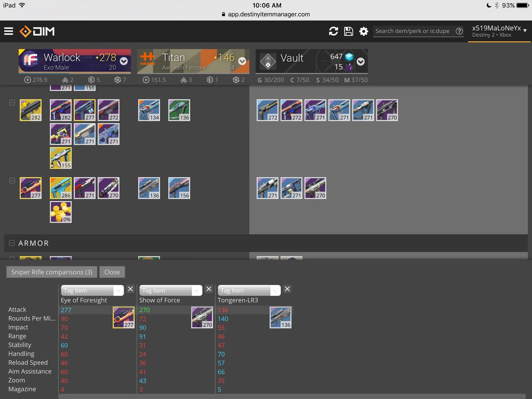Focus the search item/perk field
The image size is (532, 399).
click(412, 31)
